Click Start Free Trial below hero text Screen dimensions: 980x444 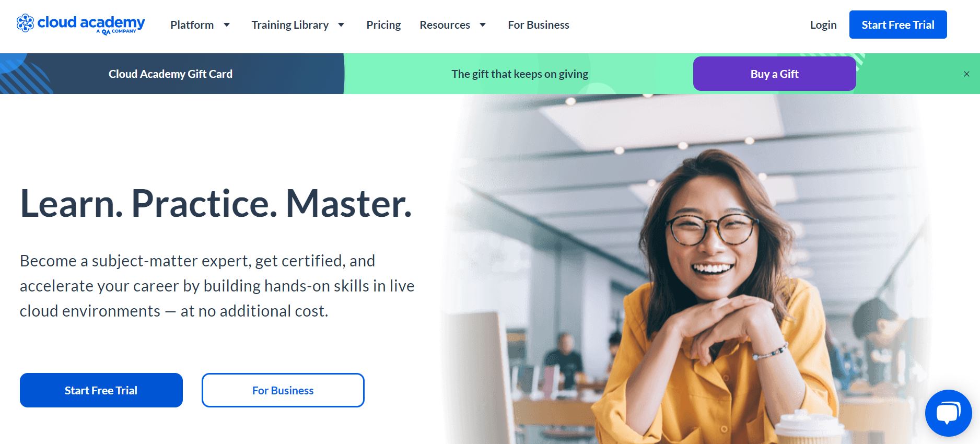(x=101, y=390)
